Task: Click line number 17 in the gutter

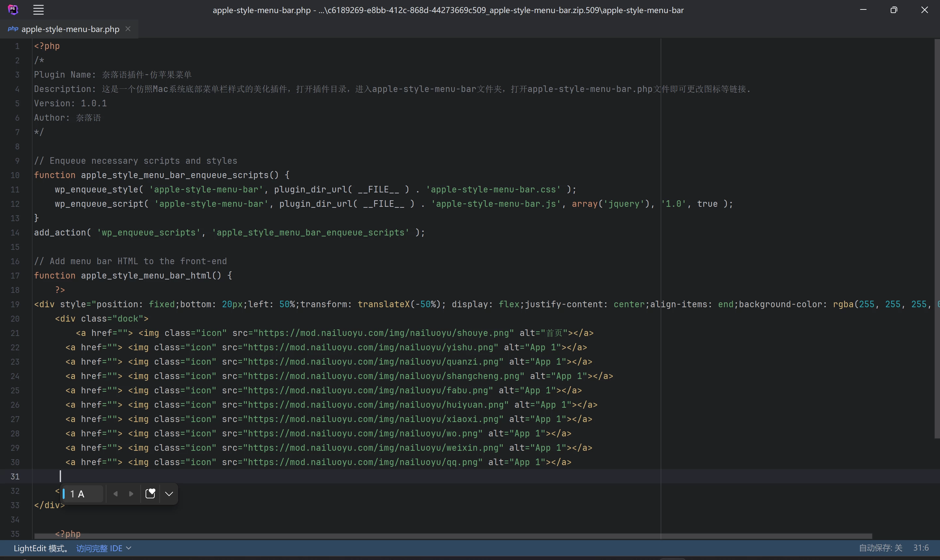Action: (x=15, y=276)
